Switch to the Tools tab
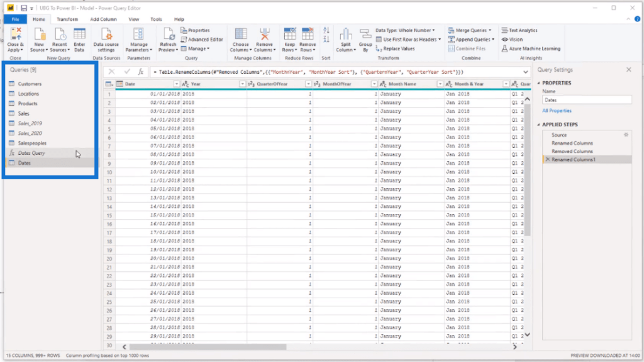 coord(156,20)
